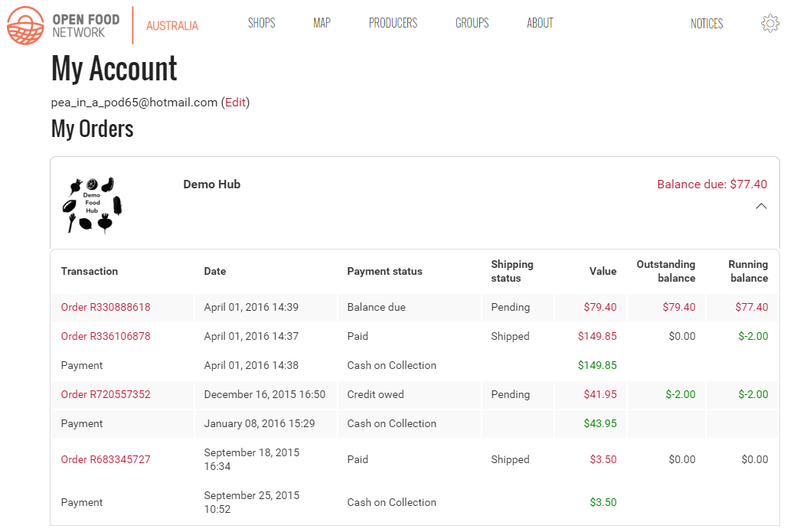Collapse the Demo Hub orders section
This screenshot has width=787, height=532.
tap(761, 206)
